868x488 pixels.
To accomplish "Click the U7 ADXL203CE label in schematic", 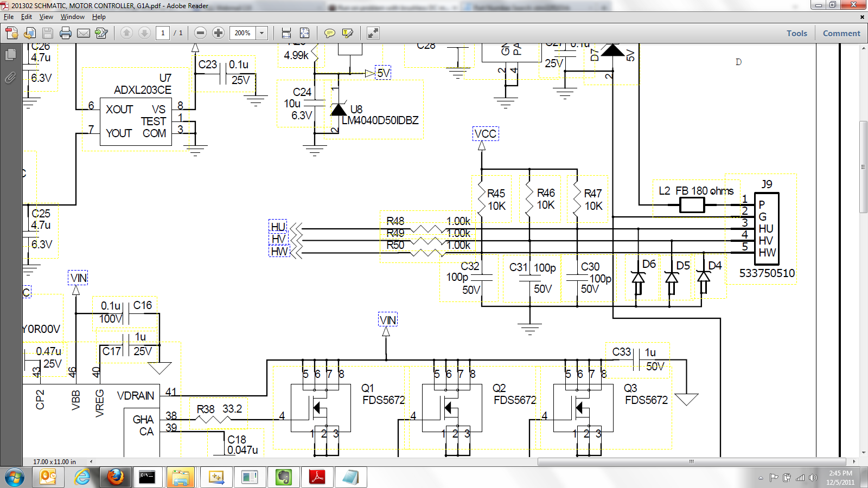I will coord(143,84).
